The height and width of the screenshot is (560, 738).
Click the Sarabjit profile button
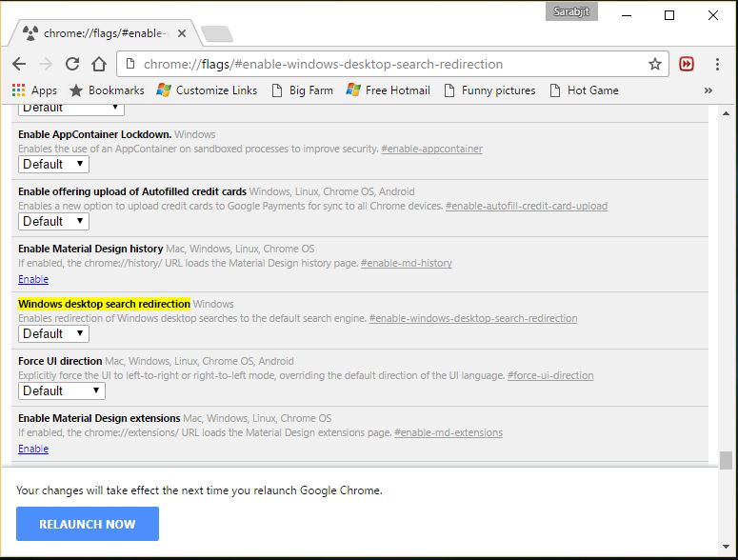click(x=571, y=11)
